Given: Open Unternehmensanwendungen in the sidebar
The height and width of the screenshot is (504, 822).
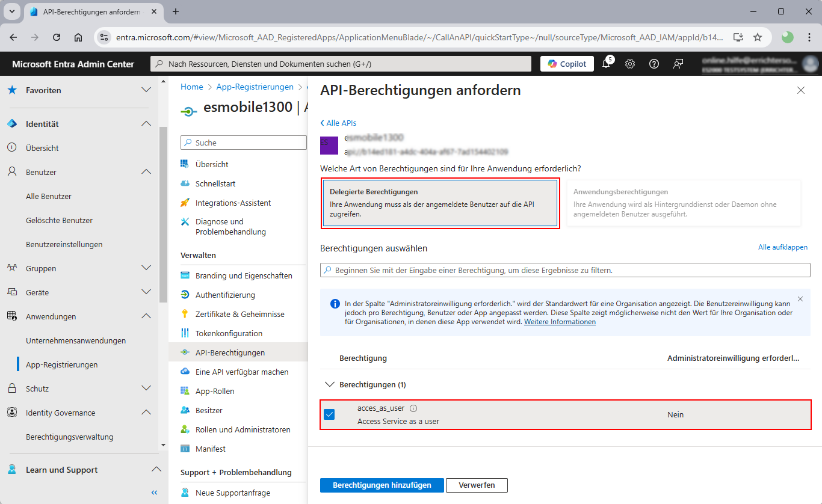Looking at the screenshot, I should [76, 340].
